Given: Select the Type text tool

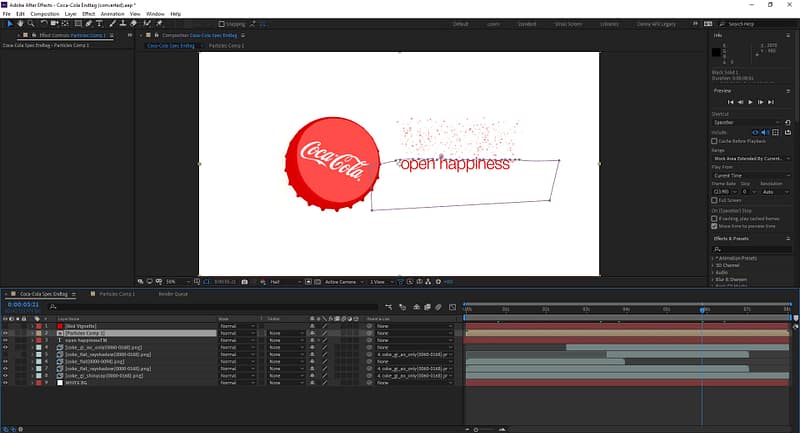Looking at the screenshot, I should 99,23.
